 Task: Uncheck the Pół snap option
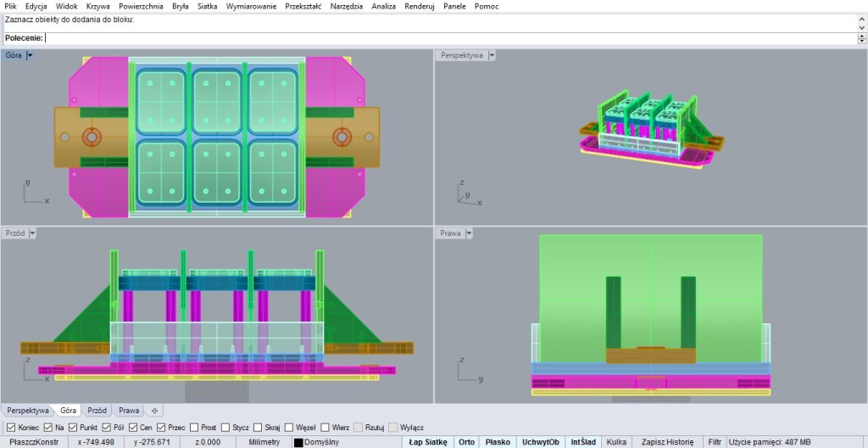pyautogui.click(x=106, y=428)
